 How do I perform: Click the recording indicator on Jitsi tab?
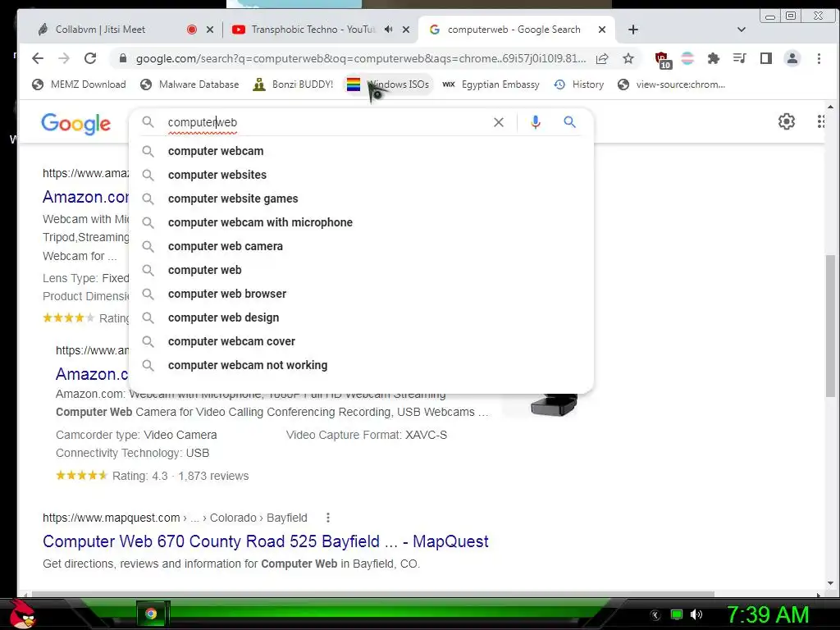[192, 30]
